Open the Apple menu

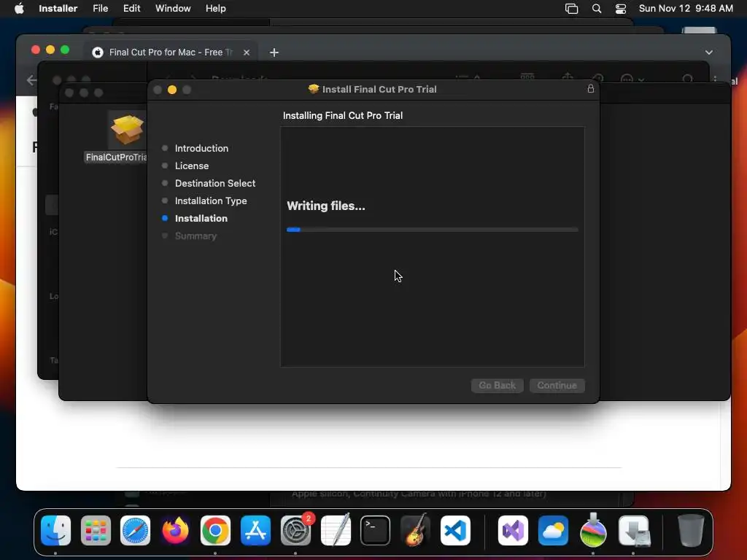coord(19,9)
